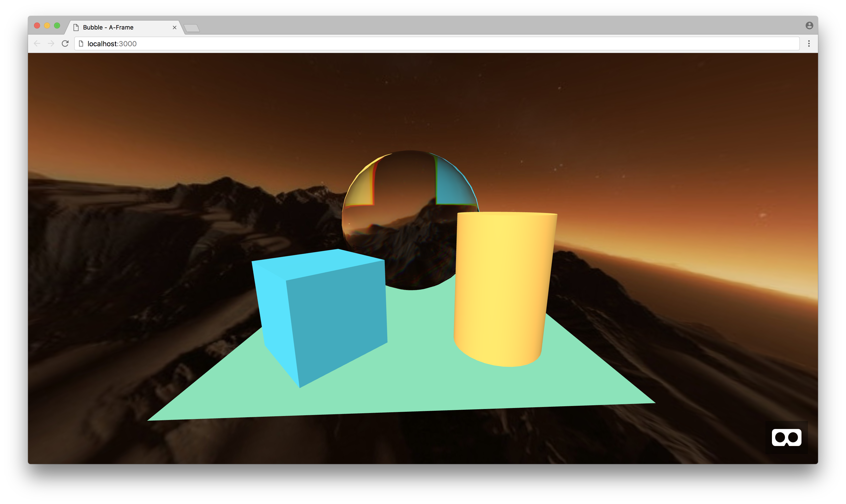This screenshot has width=846, height=504.
Task: Maximize window with green traffic light
Action: [x=57, y=25]
